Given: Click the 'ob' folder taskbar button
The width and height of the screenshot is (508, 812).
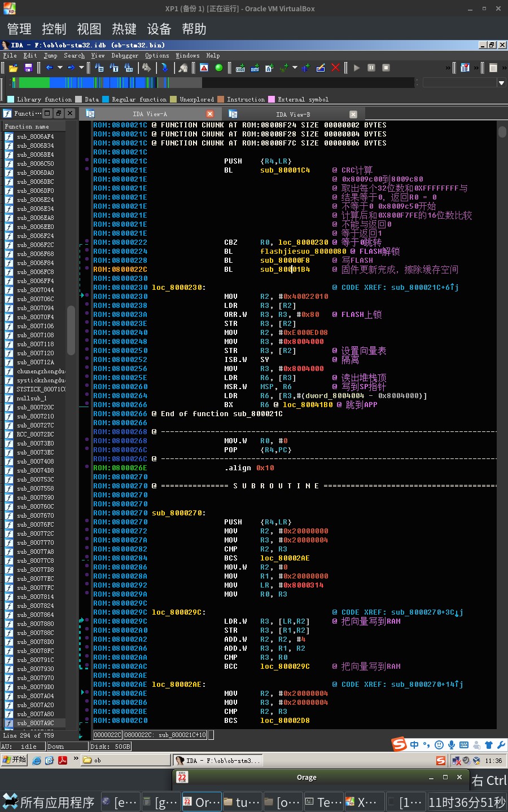Looking at the screenshot, I should [126, 760].
